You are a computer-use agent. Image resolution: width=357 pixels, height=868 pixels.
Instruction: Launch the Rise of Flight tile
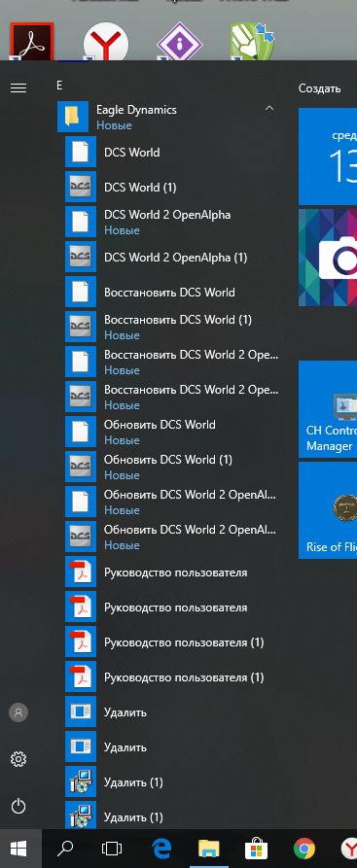[328, 510]
